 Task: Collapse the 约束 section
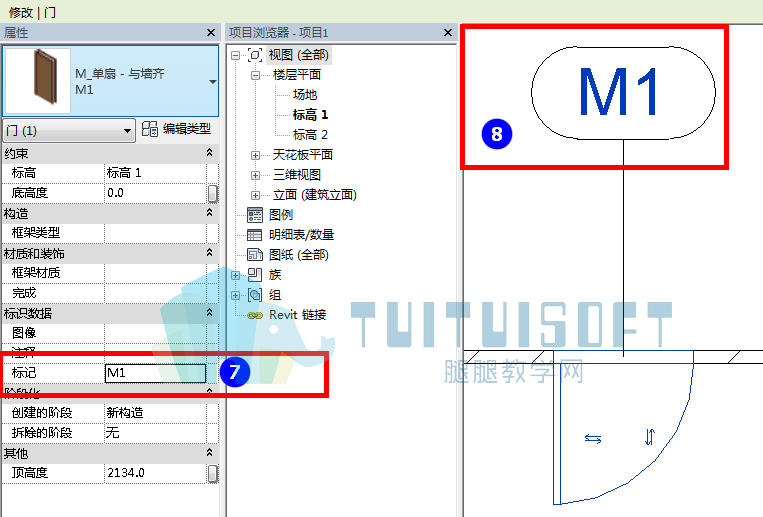point(209,153)
